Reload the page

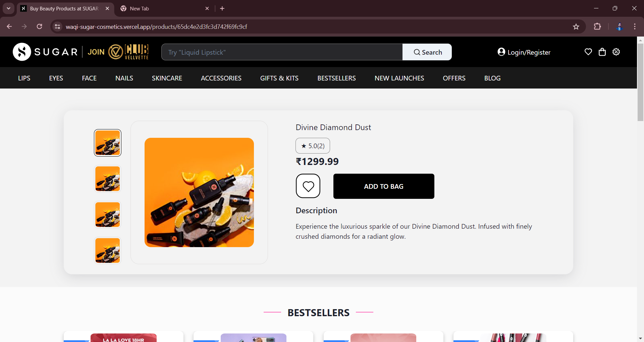40,26
